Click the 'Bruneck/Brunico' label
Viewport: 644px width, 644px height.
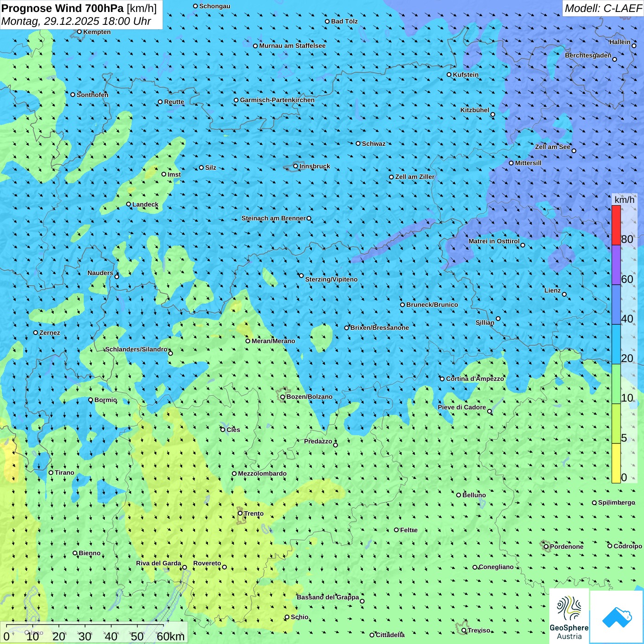point(432,305)
